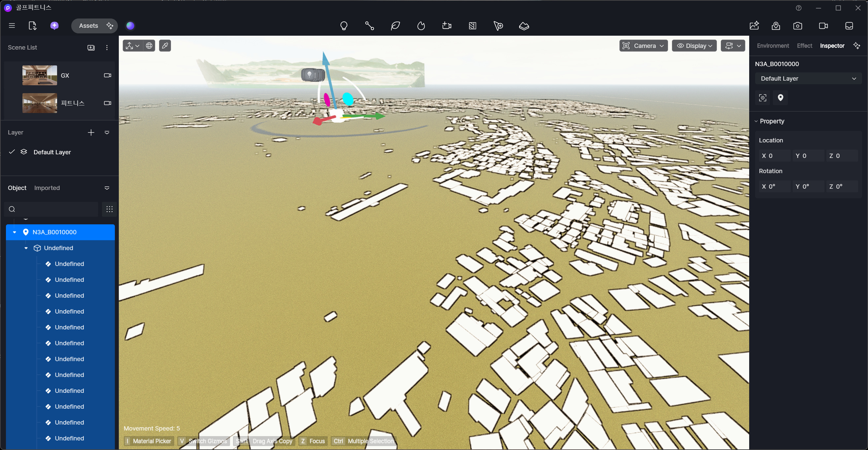Screen dimensions: 868x450
Task: Open the flame effect tool
Action: 421,26
